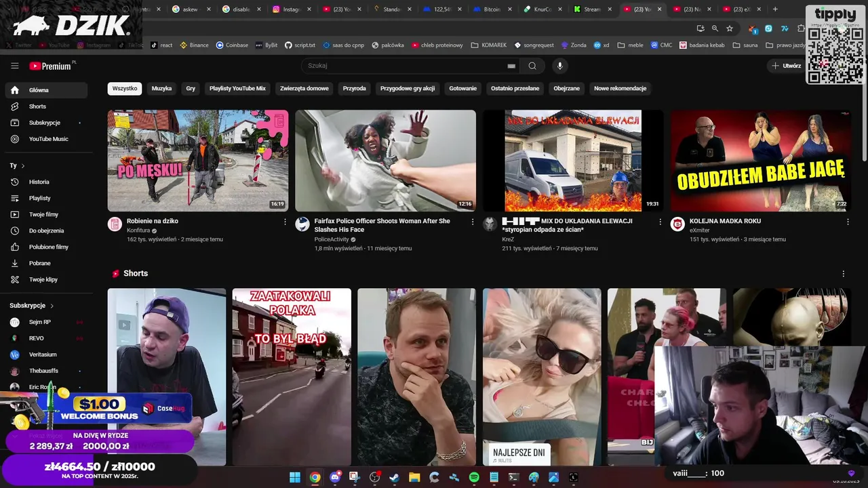Open the on-screen keyboard in search box
Screen dimensions: 868x488
(x=511, y=66)
